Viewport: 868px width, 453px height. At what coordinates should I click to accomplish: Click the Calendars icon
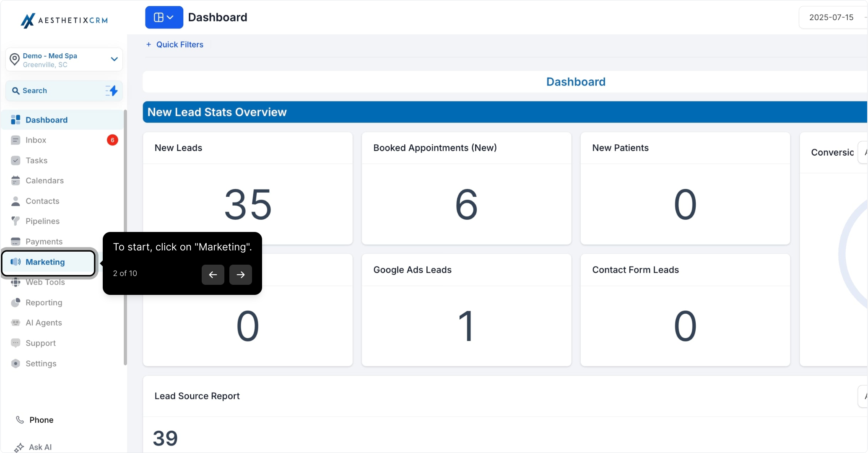(x=16, y=181)
